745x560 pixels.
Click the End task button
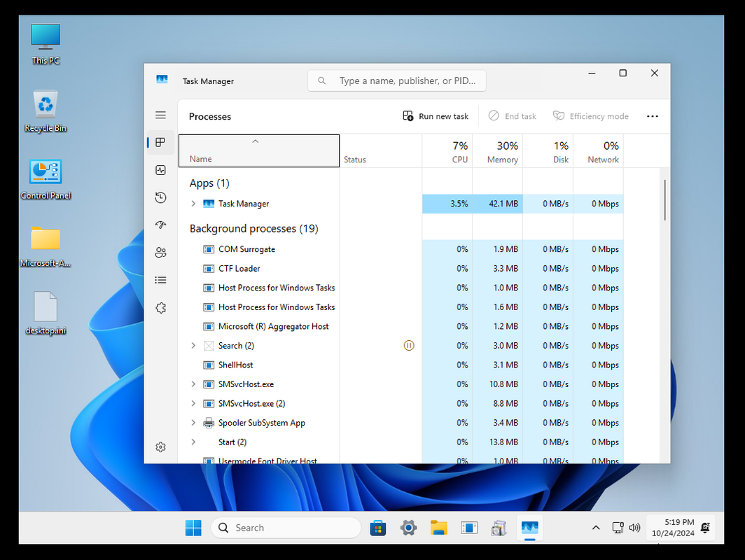(x=513, y=116)
